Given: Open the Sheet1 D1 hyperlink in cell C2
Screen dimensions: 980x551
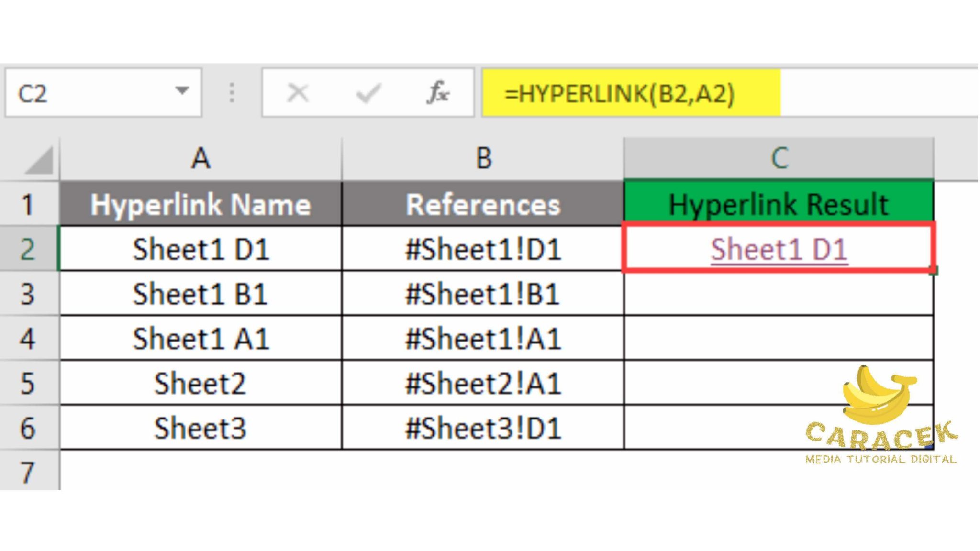Looking at the screenshot, I should coord(779,249).
